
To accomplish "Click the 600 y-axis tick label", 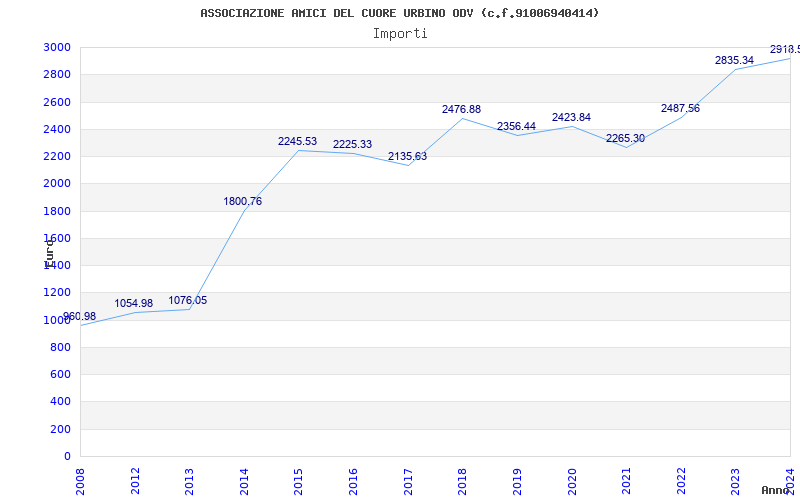I will 60,374.
